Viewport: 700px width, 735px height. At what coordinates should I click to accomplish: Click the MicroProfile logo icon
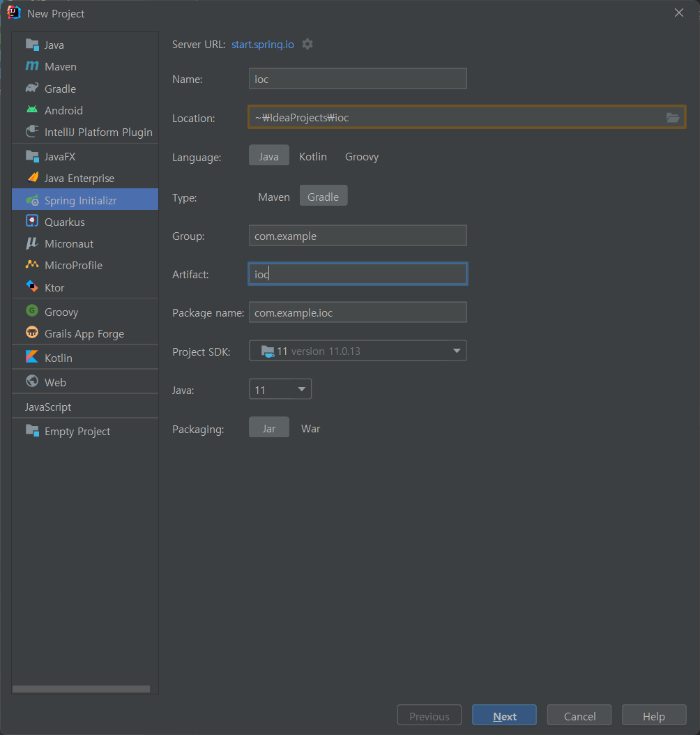coord(32,265)
